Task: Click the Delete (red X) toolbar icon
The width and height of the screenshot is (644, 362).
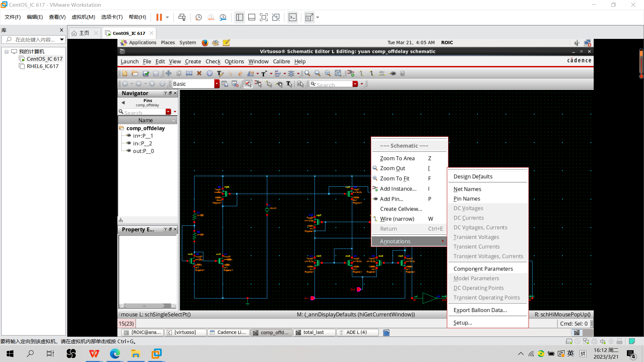Action: point(199,73)
